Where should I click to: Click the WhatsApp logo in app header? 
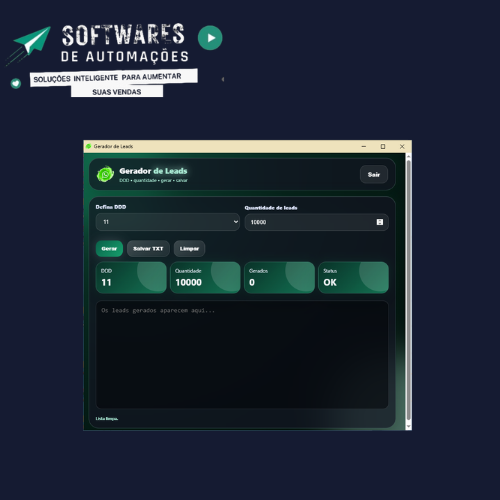[x=105, y=174]
